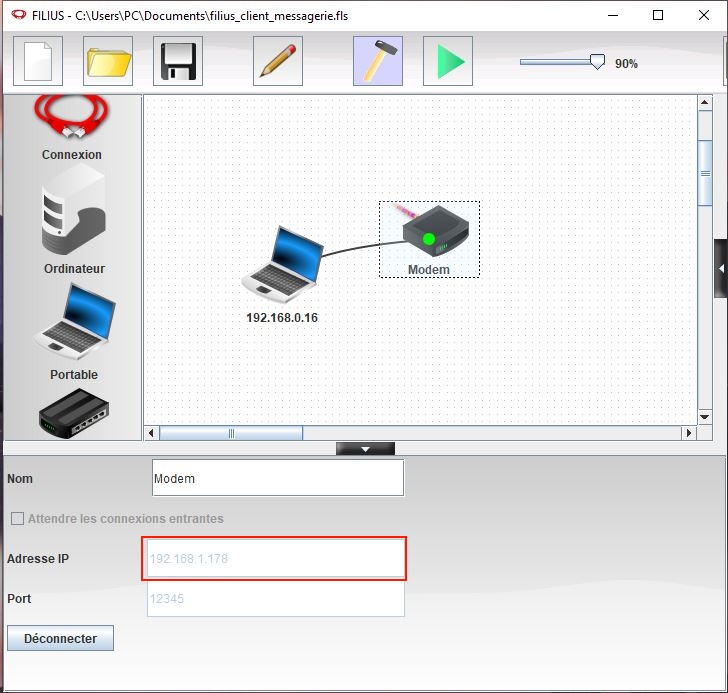The height and width of the screenshot is (693, 728).
Task: Click the Déconnecter button
Action: [x=60, y=638]
